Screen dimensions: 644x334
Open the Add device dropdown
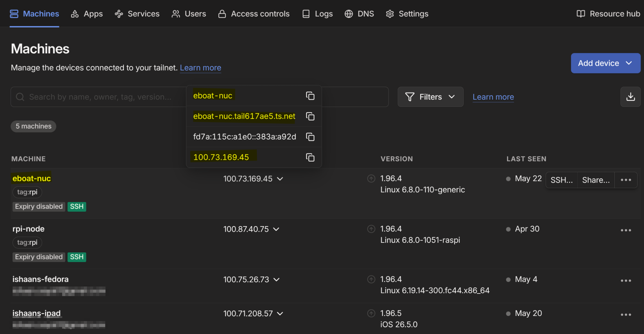coord(605,63)
